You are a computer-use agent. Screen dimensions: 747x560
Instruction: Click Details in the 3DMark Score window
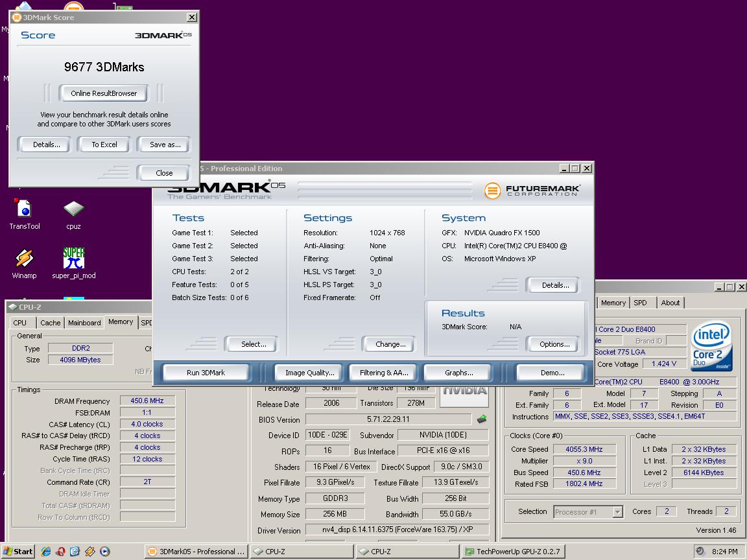(46, 145)
